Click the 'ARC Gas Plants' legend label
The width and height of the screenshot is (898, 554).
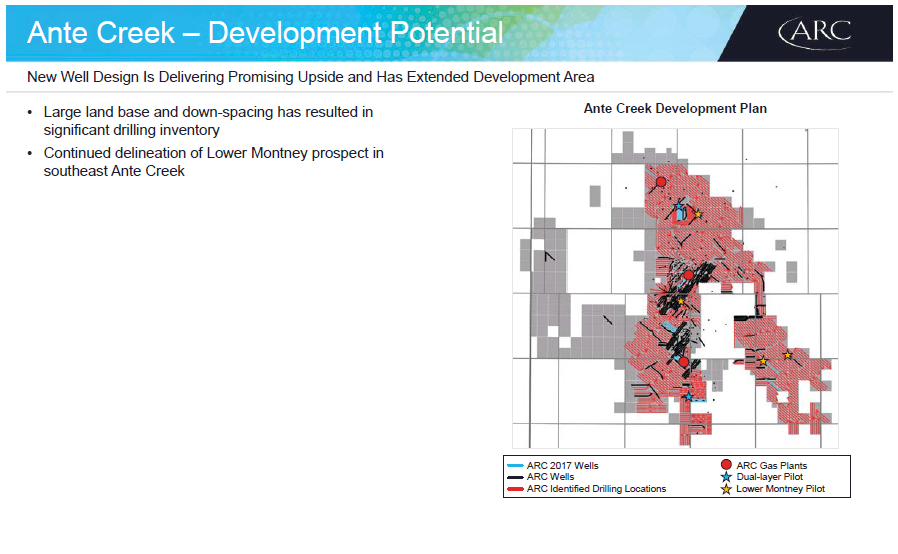tap(771, 466)
